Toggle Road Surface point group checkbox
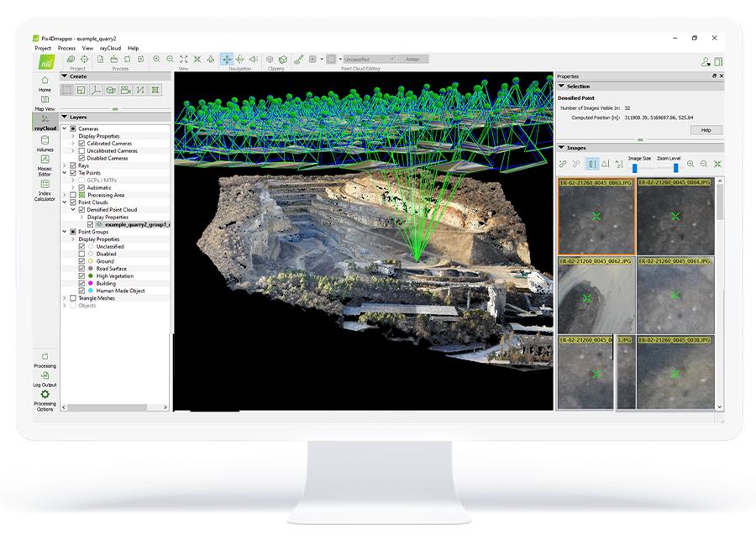Image resolution: width=756 pixels, height=551 pixels. [81, 269]
